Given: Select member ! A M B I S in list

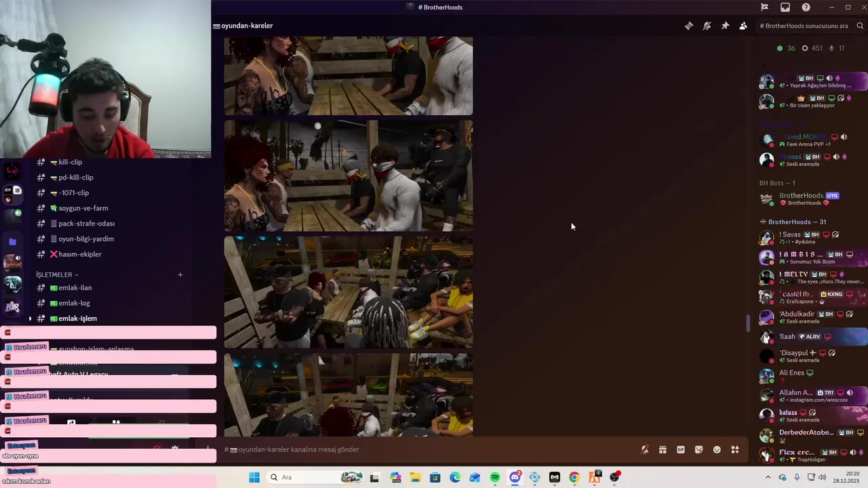Looking at the screenshot, I should (812, 258).
